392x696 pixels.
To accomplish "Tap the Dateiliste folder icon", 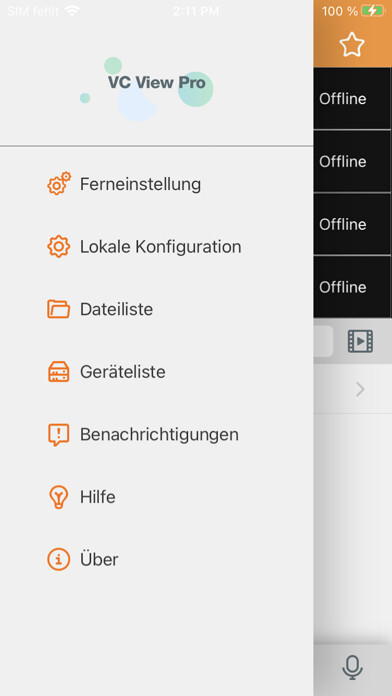I will click(x=59, y=309).
